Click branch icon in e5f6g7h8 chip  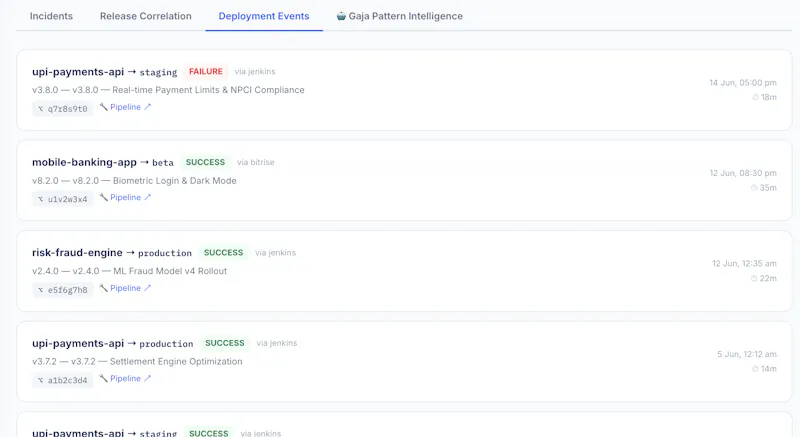pos(41,290)
